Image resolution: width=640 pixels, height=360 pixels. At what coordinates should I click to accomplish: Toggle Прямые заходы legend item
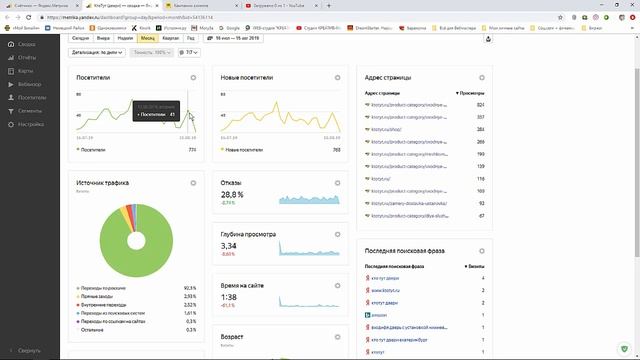click(x=95, y=296)
